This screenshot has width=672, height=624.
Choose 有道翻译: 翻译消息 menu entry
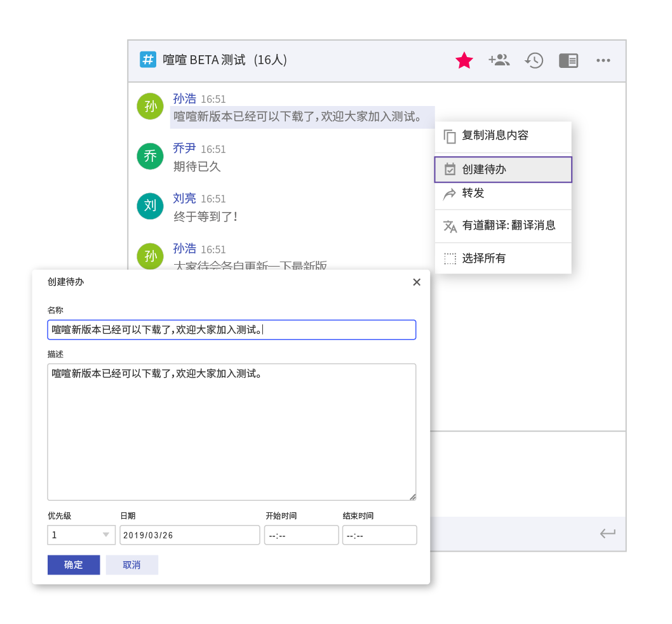503,226
